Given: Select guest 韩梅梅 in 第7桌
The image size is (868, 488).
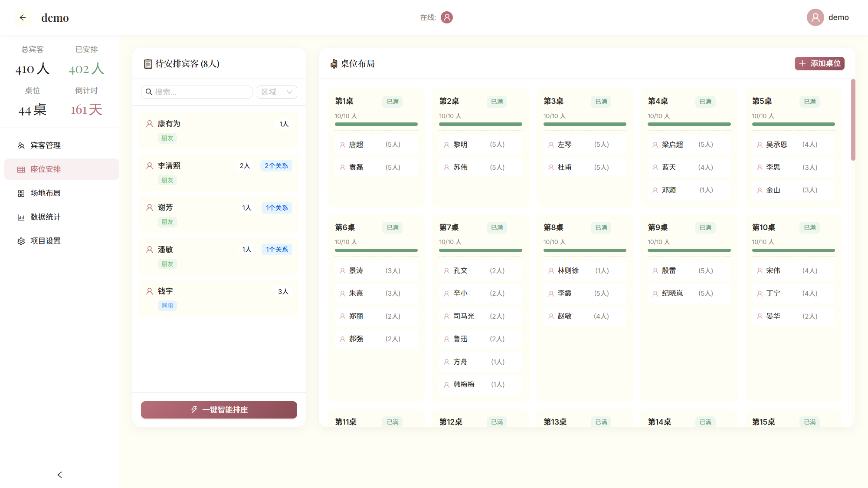Looking at the screenshot, I should click(481, 385).
